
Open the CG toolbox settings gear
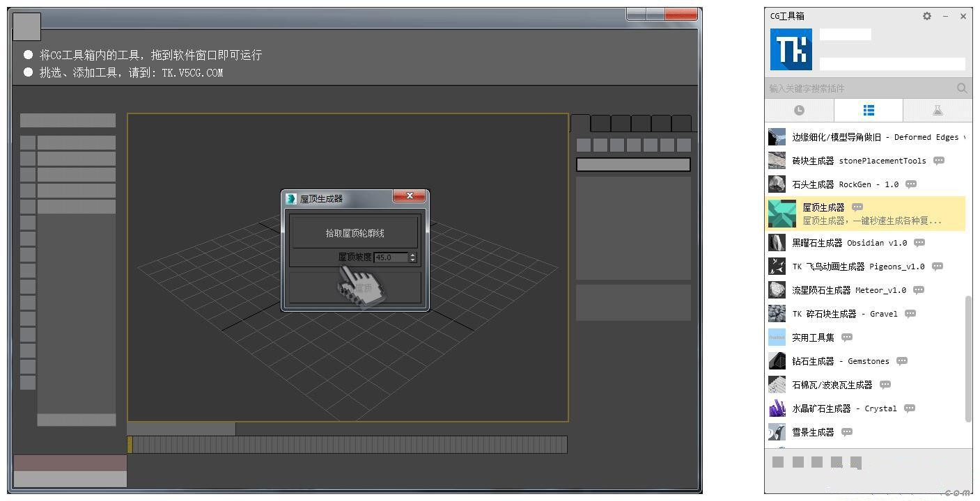(x=926, y=15)
